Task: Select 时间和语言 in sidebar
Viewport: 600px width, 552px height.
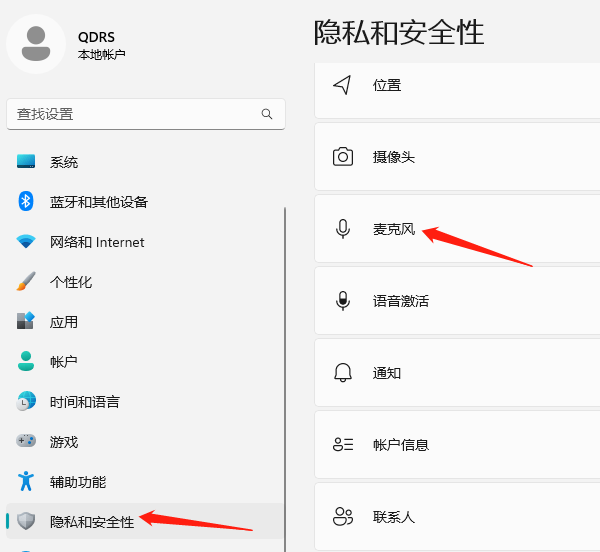Action: click(85, 402)
